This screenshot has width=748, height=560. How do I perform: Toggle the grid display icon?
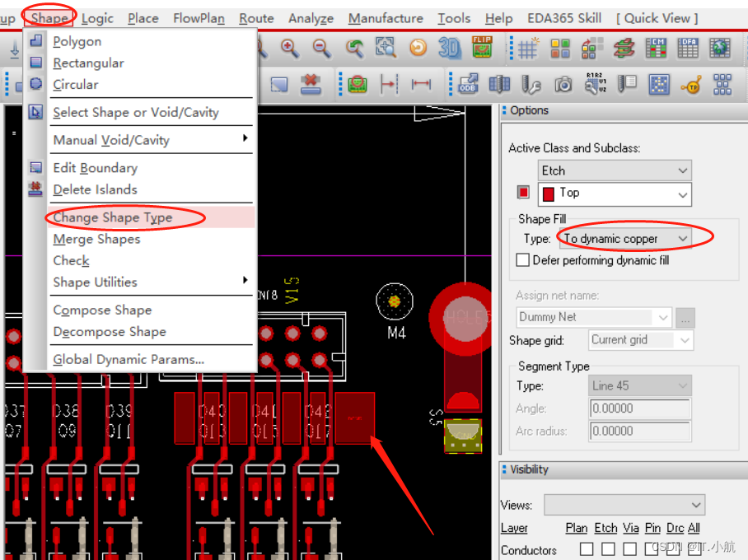click(x=527, y=49)
